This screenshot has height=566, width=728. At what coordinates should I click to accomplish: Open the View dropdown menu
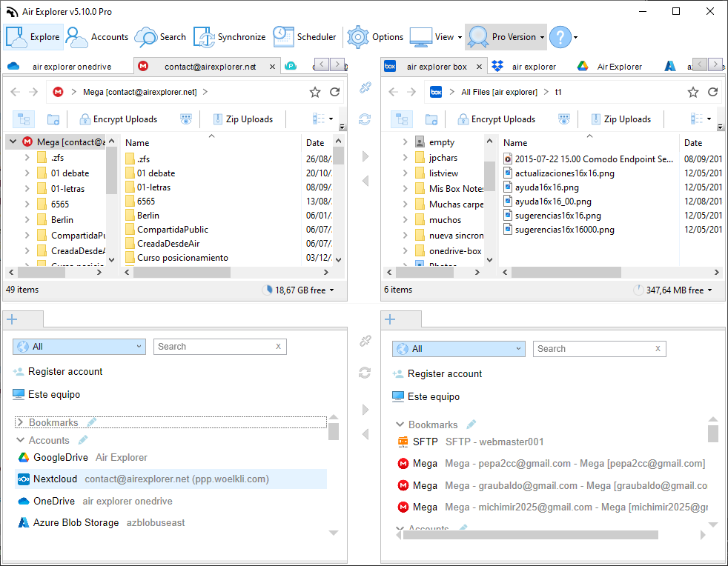(x=436, y=37)
